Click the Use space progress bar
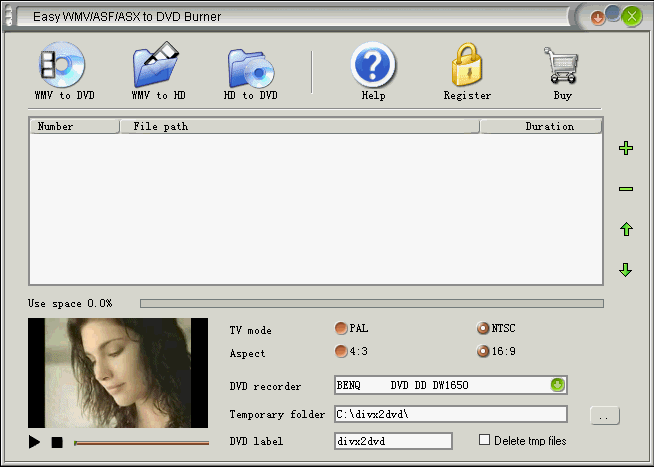The image size is (654, 467). click(372, 304)
